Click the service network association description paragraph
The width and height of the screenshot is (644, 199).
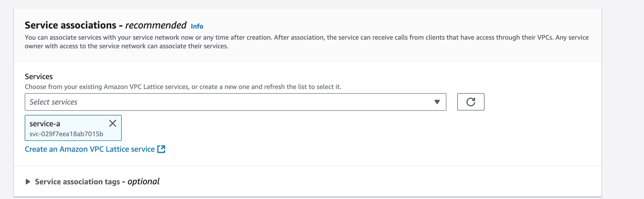(x=306, y=42)
